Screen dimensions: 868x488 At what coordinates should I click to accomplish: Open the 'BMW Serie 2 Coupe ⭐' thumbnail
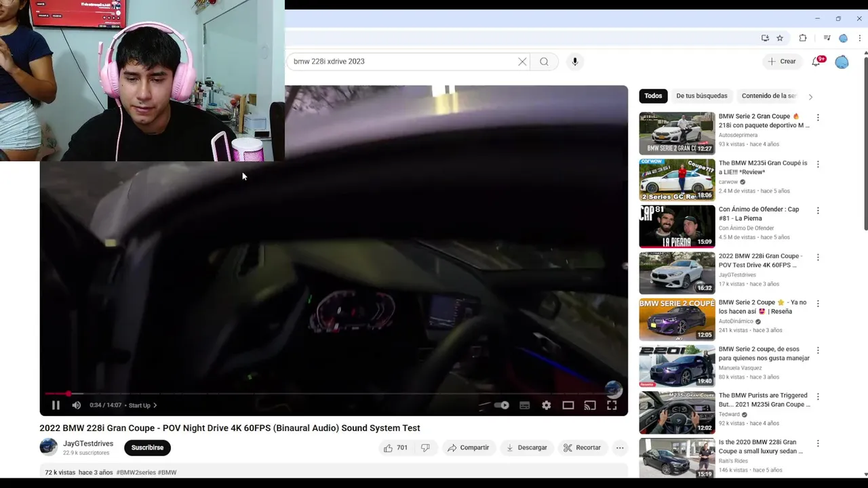point(677,319)
